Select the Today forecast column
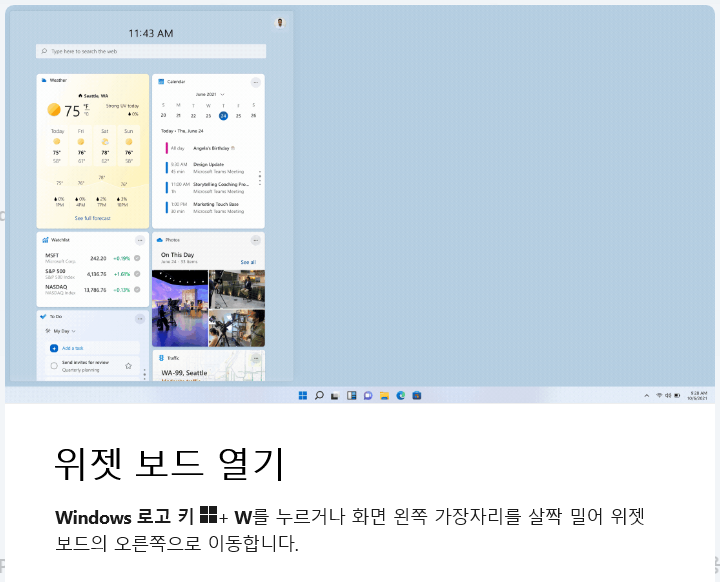Image resolution: width=720 pixels, height=582 pixels. [x=57, y=146]
